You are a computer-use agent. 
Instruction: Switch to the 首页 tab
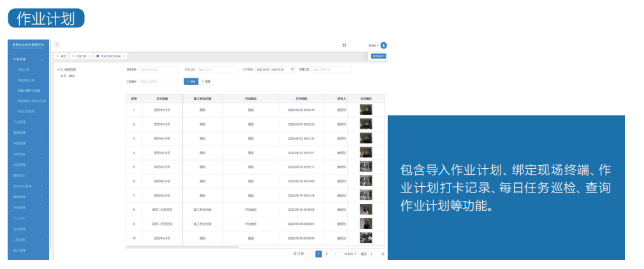tap(61, 56)
